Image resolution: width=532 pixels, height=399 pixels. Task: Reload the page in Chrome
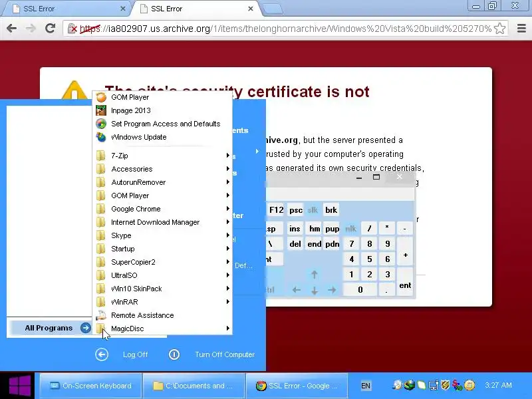(51, 28)
